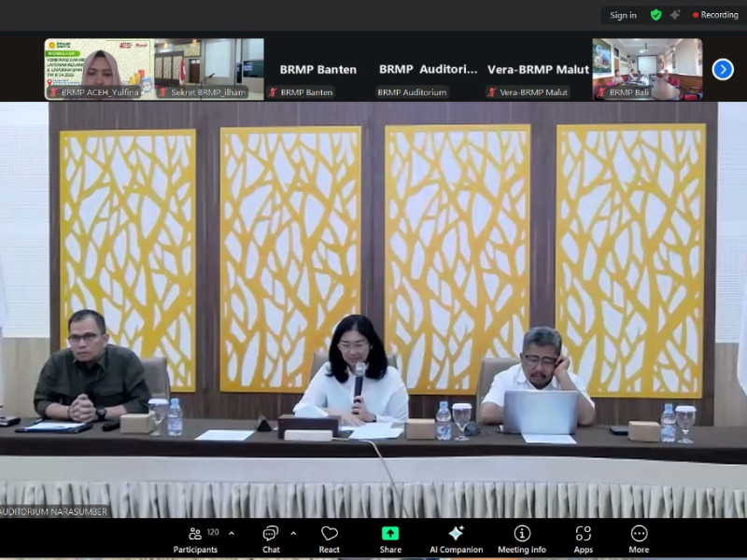Select the BRMP Bali video thumbnail

(x=647, y=68)
